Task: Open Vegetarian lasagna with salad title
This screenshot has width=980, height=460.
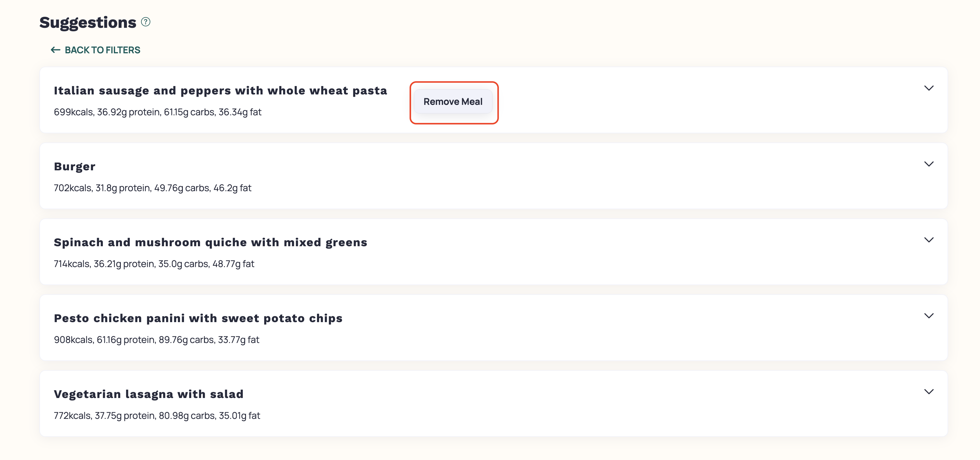Action: tap(148, 394)
